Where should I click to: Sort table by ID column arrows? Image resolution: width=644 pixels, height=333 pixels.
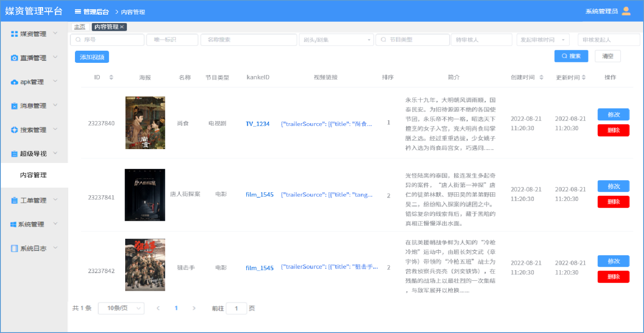(111, 77)
